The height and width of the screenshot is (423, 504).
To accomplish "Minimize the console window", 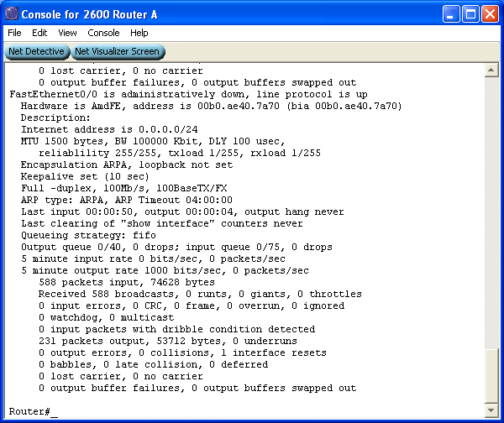I will coord(451,14).
